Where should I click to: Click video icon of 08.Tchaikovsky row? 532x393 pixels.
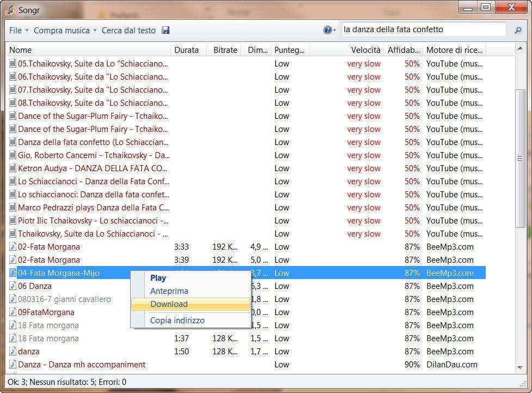click(13, 103)
